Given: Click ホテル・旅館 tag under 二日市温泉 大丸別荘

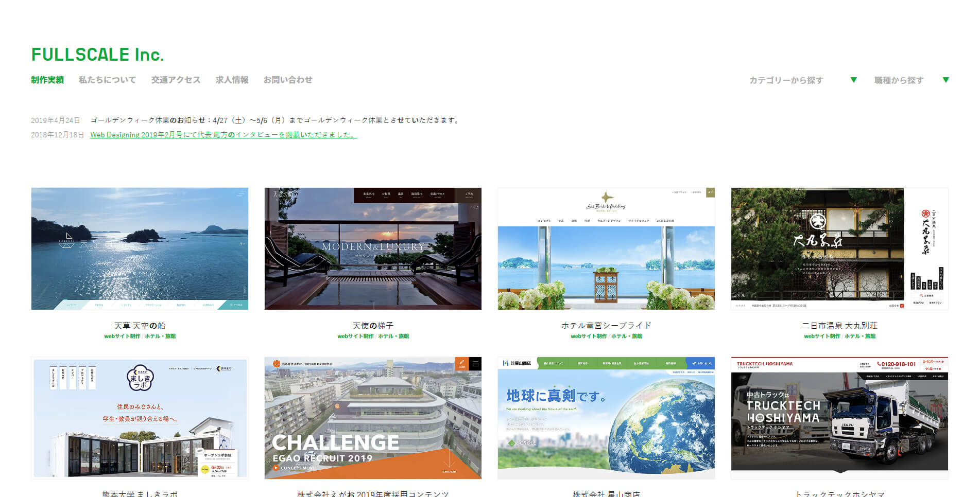Looking at the screenshot, I should pyautogui.click(x=860, y=336).
